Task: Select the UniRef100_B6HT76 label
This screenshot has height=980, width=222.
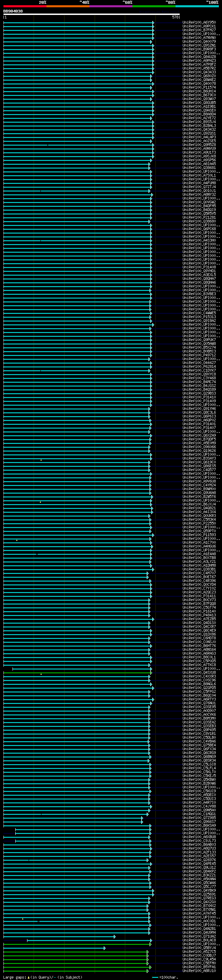Action: pyautogui.click(x=199, y=646)
